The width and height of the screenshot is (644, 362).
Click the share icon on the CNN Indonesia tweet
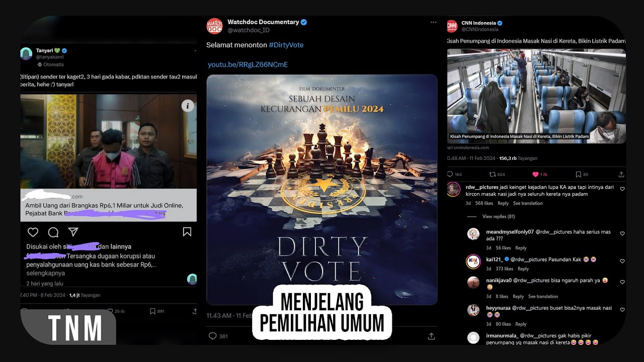(621, 174)
